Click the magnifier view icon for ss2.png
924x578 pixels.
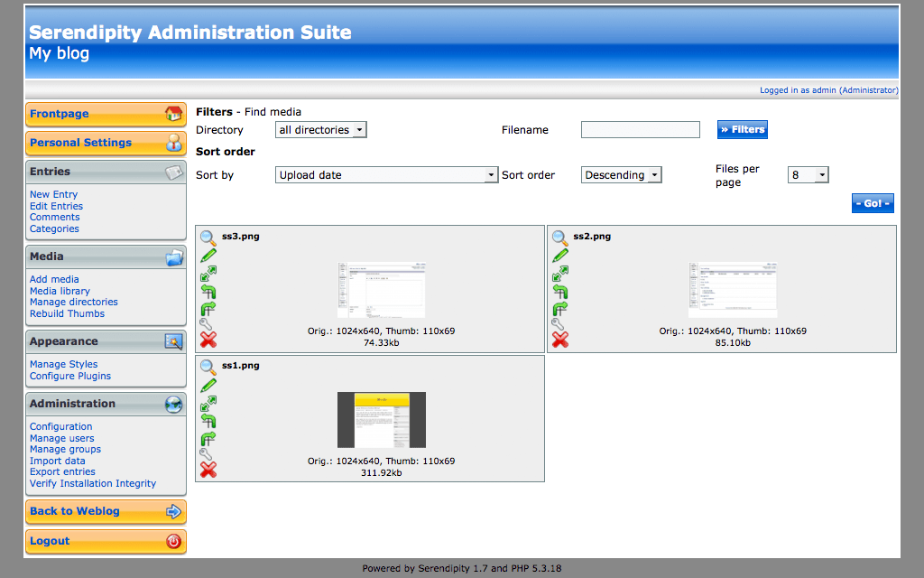pos(559,238)
